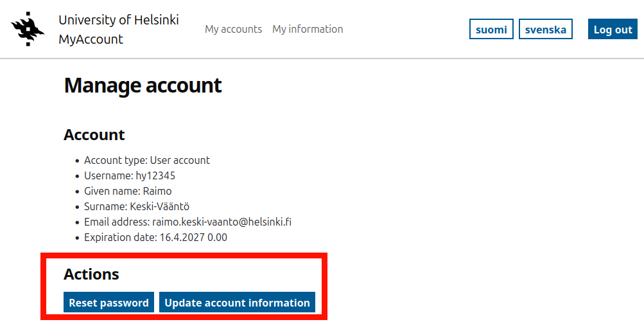Open the My accounts menu item
Screen dimensions: 644x322
tap(233, 29)
